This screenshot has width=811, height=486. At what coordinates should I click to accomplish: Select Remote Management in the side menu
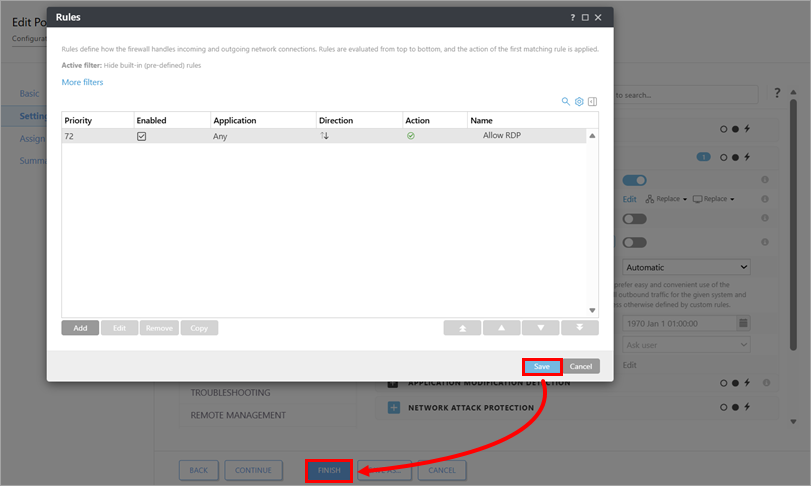coord(238,415)
